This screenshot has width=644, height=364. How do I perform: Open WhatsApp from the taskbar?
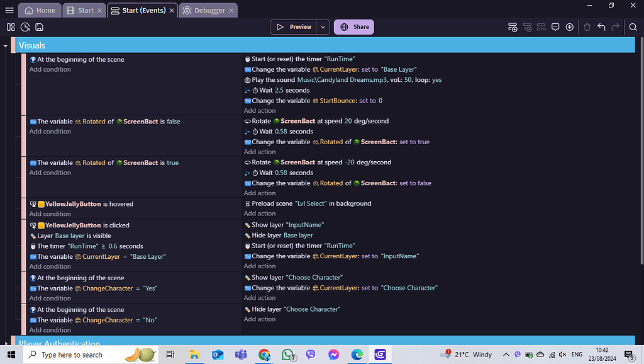tap(288, 355)
